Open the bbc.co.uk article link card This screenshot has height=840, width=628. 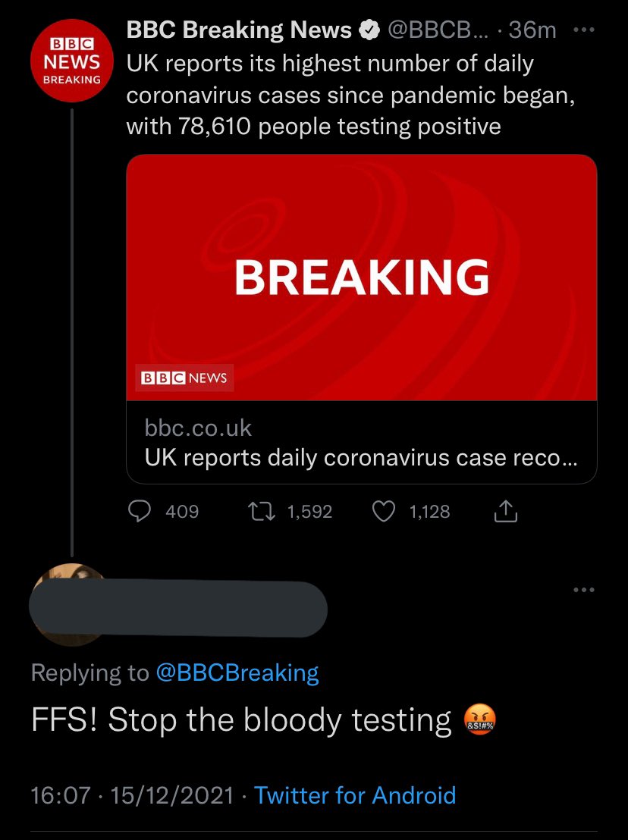click(361, 443)
